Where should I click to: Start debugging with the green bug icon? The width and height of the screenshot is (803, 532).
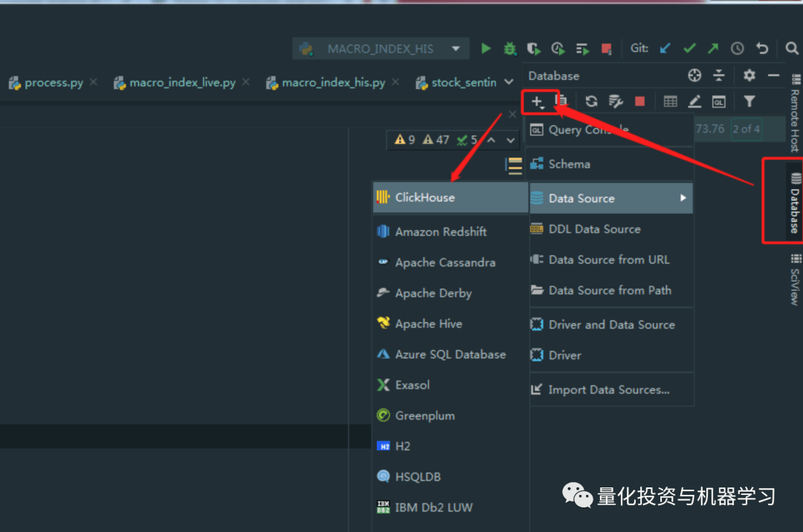510,48
